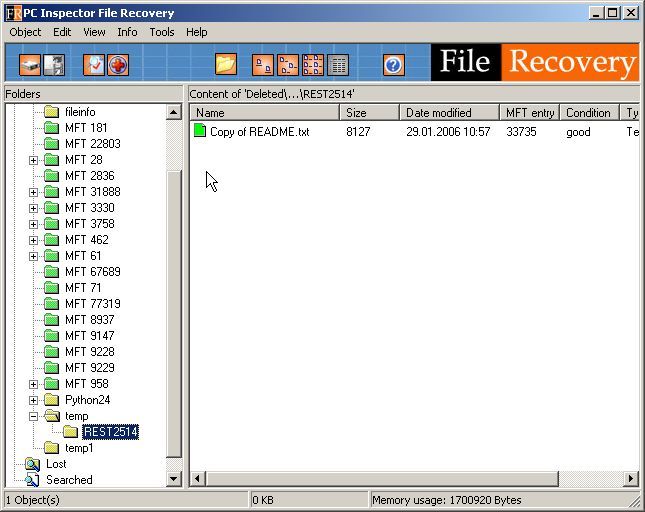Click file list scroll left arrow
Image resolution: width=645 pixels, height=512 pixels.
coord(198,479)
